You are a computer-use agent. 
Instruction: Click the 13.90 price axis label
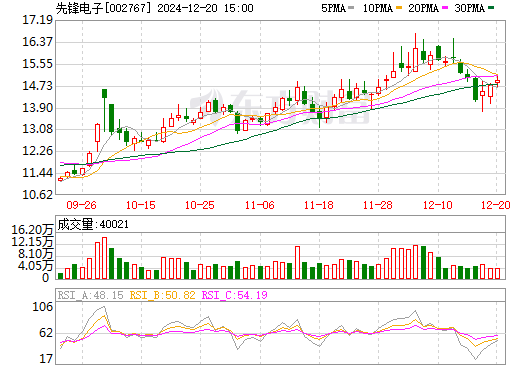tap(37, 108)
